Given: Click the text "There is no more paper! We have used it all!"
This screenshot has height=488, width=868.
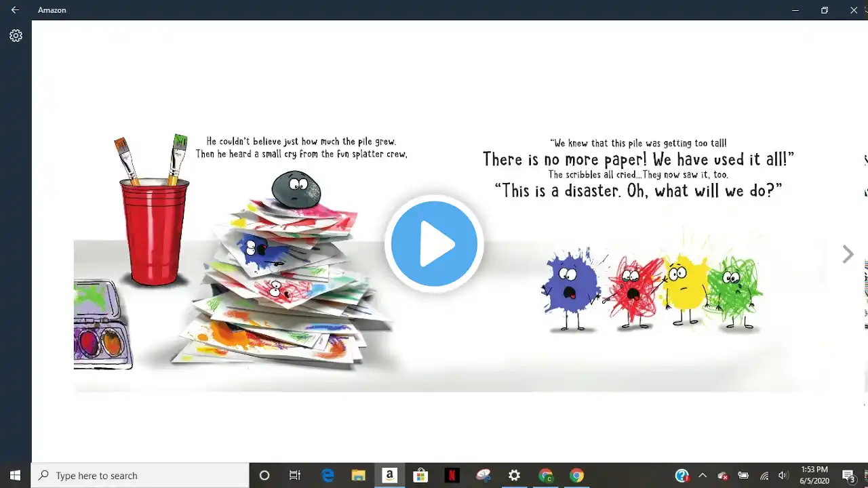Looking at the screenshot, I should (x=638, y=159).
